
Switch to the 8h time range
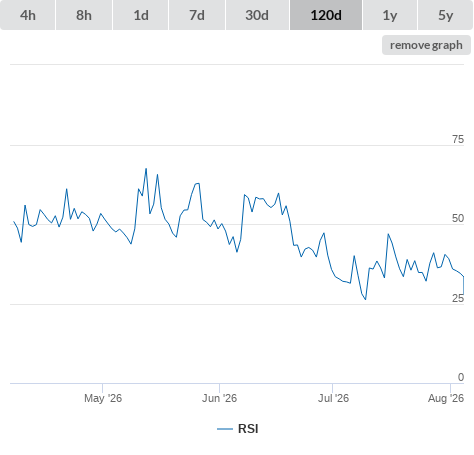coord(84,15)
